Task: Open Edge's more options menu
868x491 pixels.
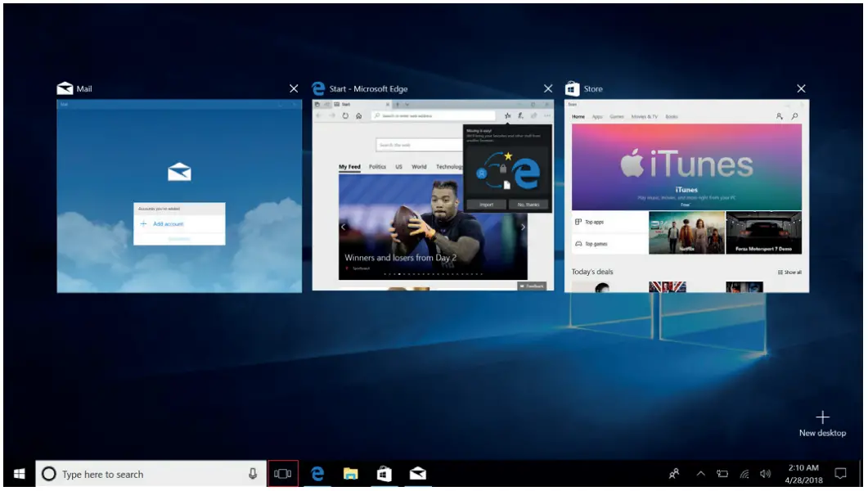Action: [x=546, y=115]
